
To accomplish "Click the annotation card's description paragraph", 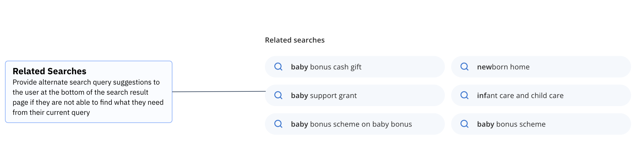I will pos(88,97).
